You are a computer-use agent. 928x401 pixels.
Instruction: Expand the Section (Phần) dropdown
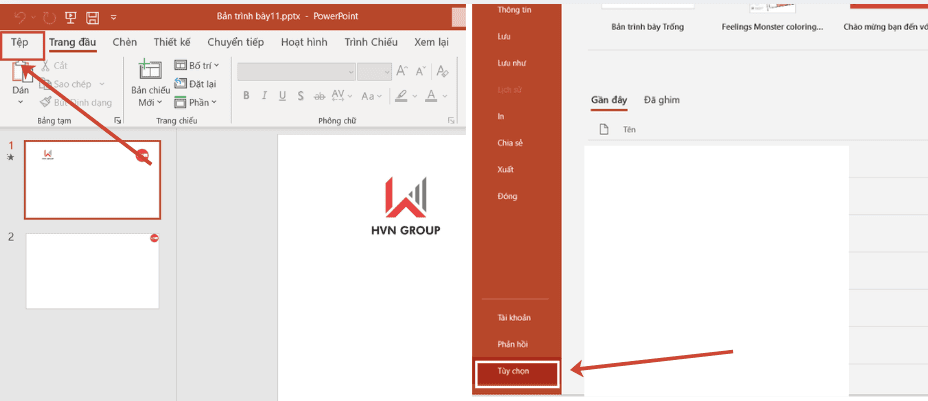(197, 102)
